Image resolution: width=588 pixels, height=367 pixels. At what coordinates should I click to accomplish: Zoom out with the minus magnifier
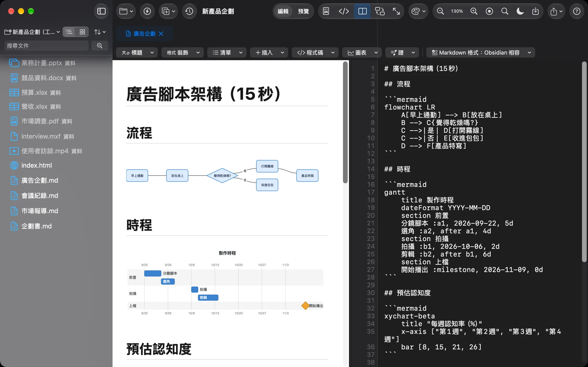coord(440,11)
